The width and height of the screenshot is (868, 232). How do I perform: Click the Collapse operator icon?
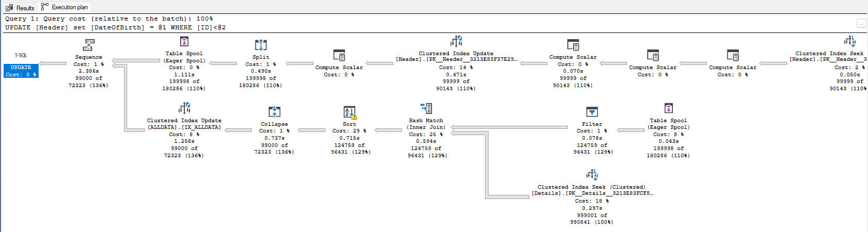click(274, 112)
